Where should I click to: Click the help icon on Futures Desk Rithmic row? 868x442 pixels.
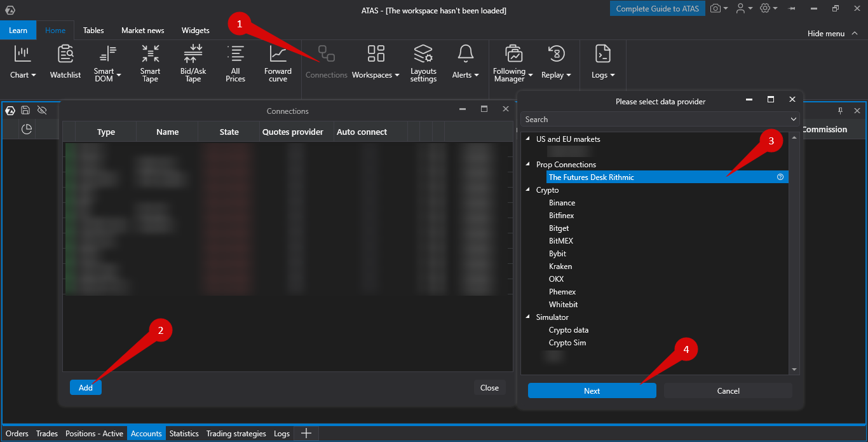(780, 177)
